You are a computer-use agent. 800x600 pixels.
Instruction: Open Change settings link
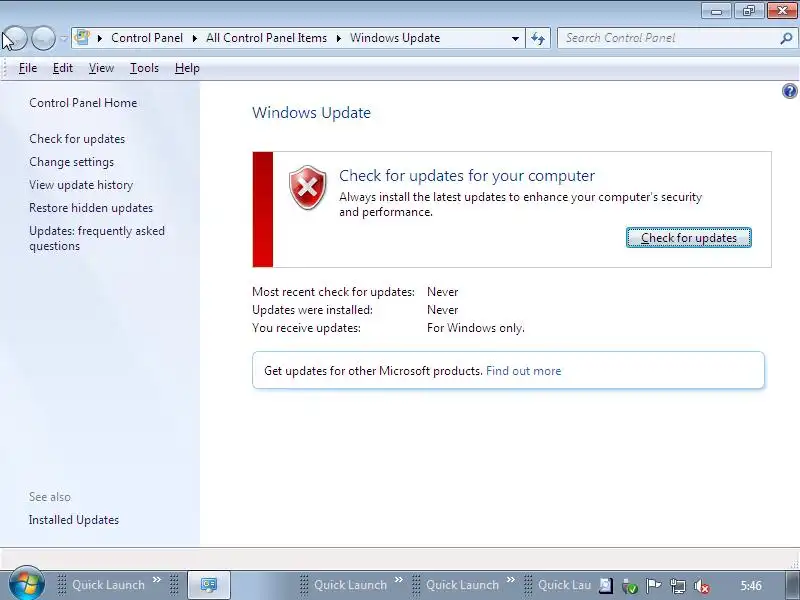[x=71, y=162]
